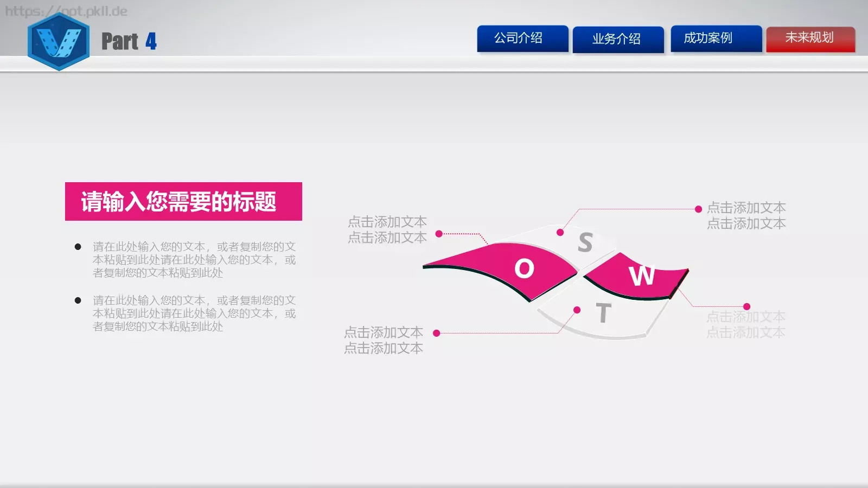Click the pink dot beside lower-left label
868x488 pixels.
(x=437, y=333)
